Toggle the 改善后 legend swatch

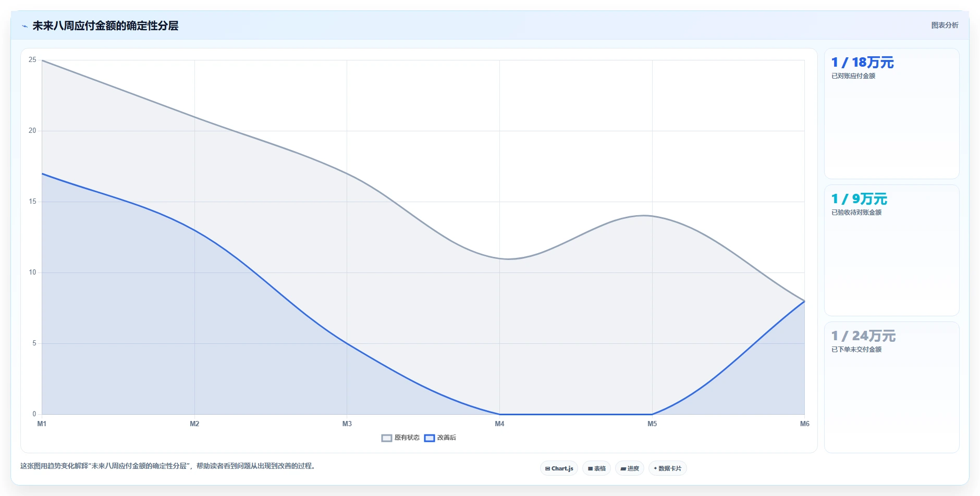(x=429, y=438)
